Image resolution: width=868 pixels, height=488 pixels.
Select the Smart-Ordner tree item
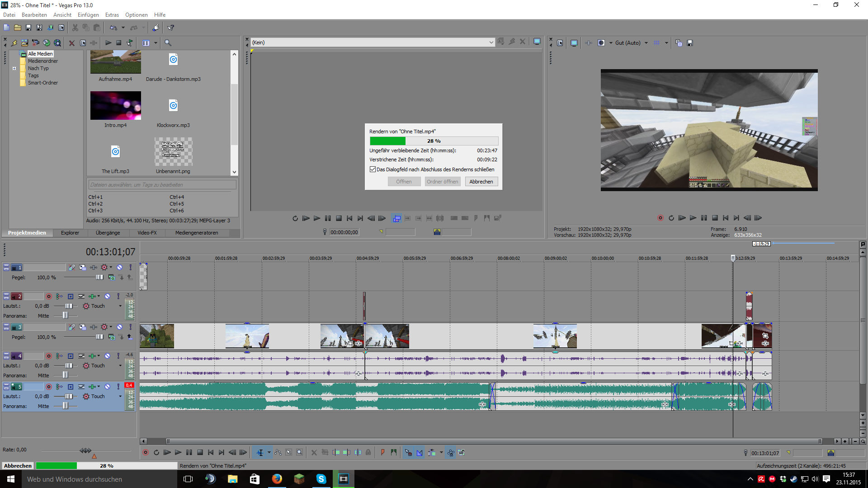(x=42, y=83)
